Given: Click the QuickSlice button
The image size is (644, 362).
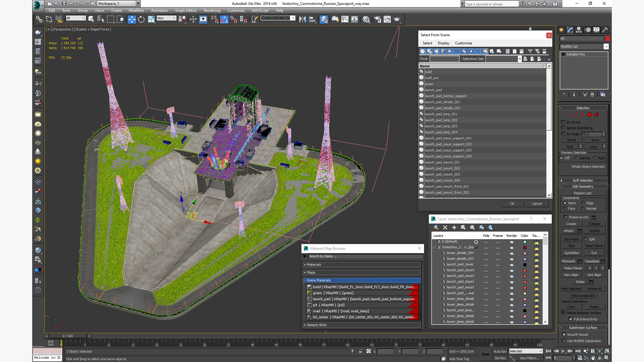Looking at the screenshot, I should 571,253.
